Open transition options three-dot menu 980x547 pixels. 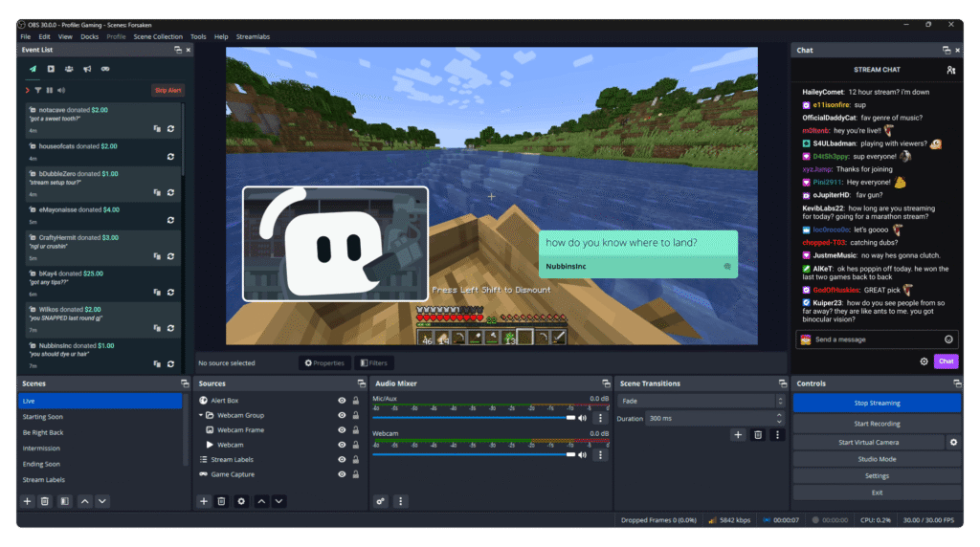tap(777, 435)
